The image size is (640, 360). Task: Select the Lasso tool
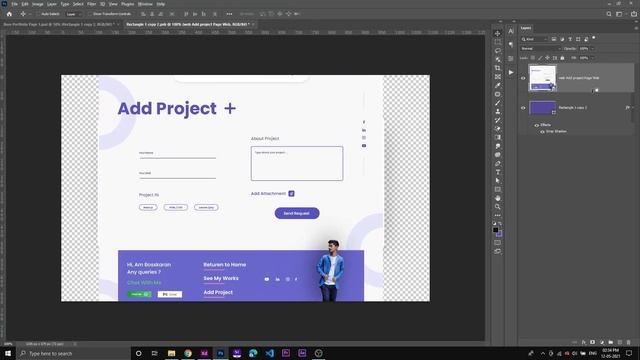click(497, 51)
